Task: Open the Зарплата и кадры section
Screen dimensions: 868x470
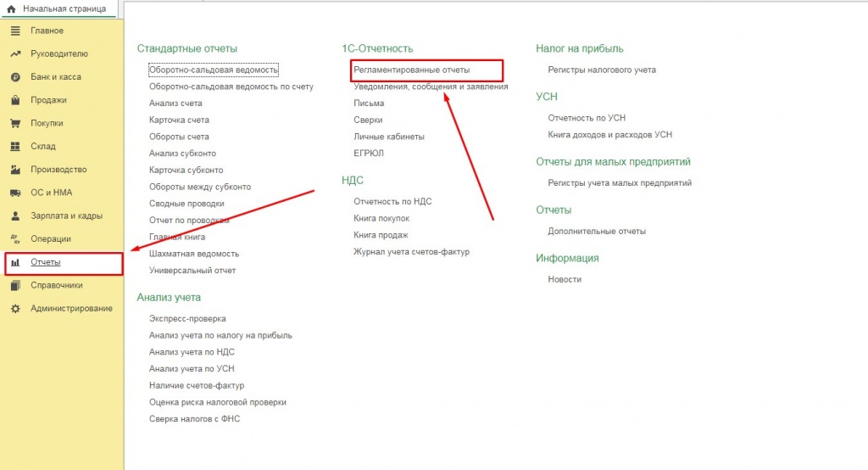Action: coord(66,215)
